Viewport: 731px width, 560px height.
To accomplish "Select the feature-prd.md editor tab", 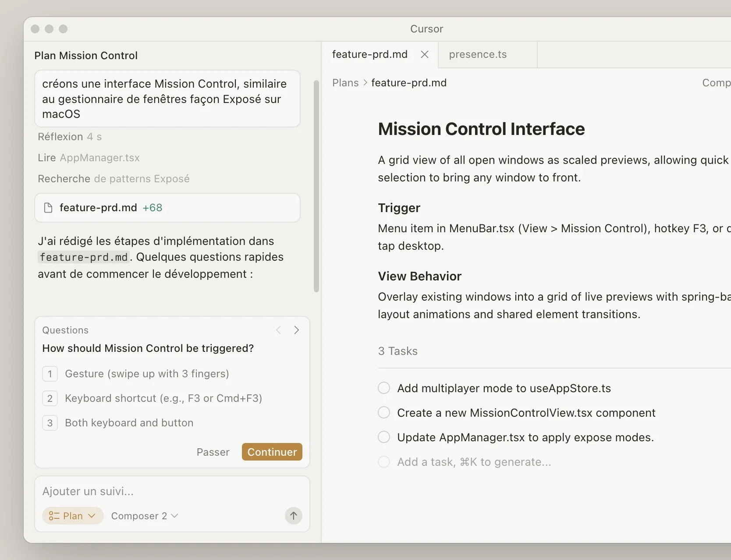I will click(369, 54).
